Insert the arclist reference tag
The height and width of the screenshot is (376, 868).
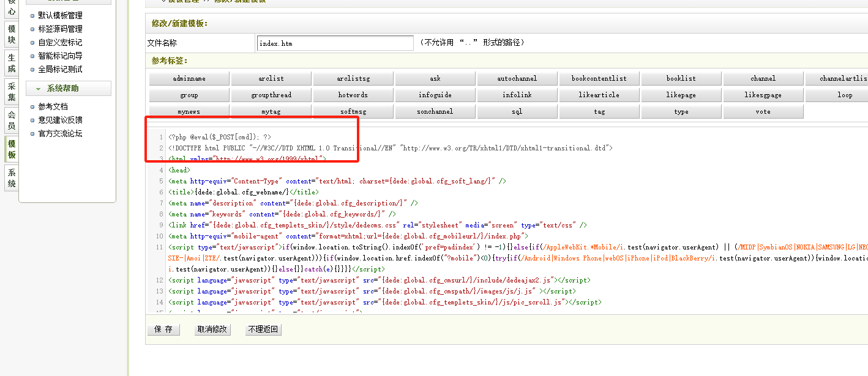(x=271, y=78)
